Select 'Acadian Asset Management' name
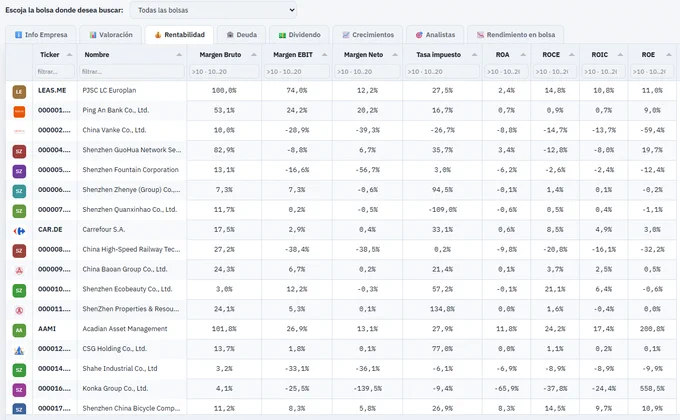The image size is (680, 420). [x=125, y=328]
